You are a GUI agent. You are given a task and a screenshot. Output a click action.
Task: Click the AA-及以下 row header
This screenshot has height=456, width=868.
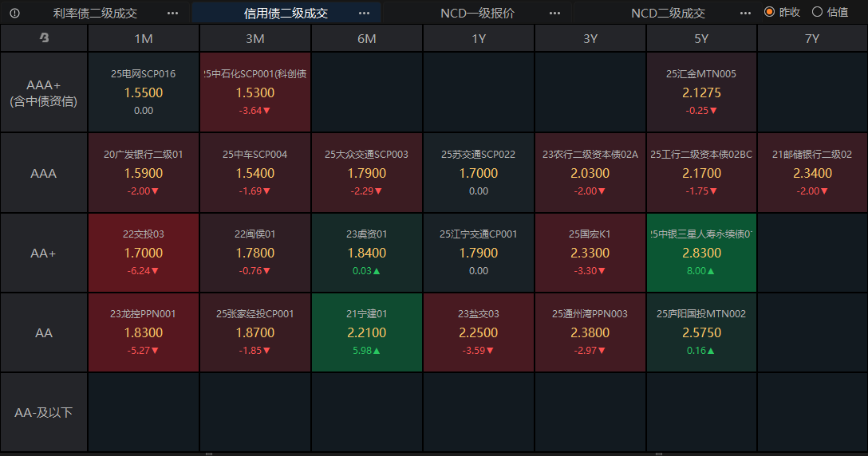coord(44,412)
